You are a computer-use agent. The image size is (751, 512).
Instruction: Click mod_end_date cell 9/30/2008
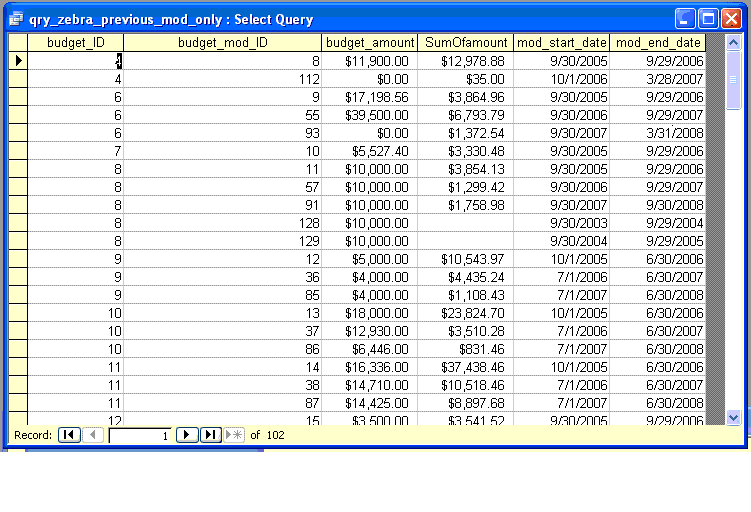pos(658,205)
